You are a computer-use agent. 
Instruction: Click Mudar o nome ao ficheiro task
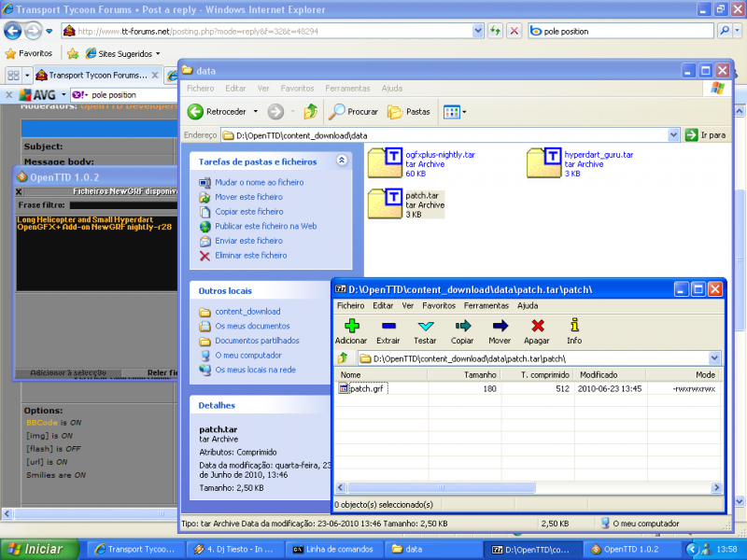(x=260, y=182)
